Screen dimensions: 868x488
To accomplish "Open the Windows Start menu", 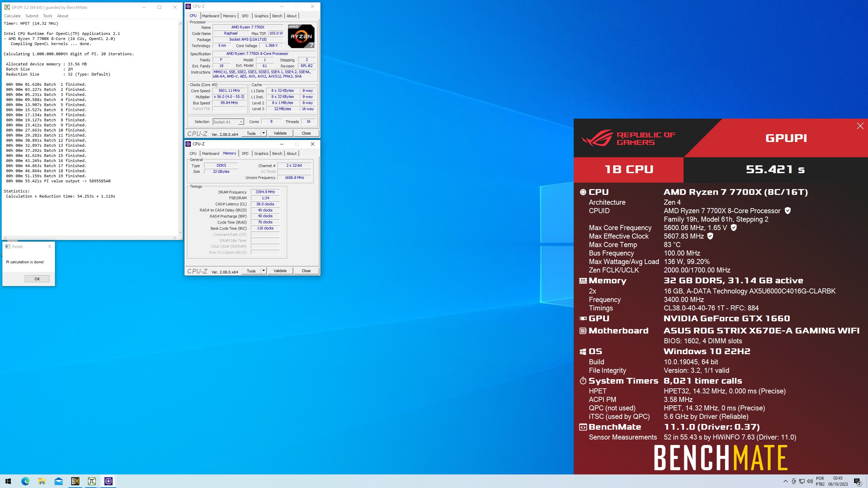I will [x=8, y=481].
